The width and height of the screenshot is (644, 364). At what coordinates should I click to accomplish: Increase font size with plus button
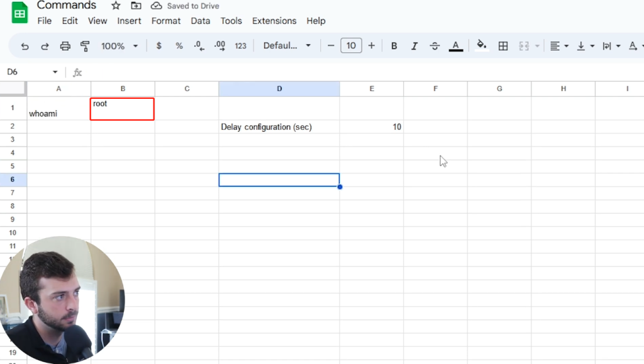[371, 45]
